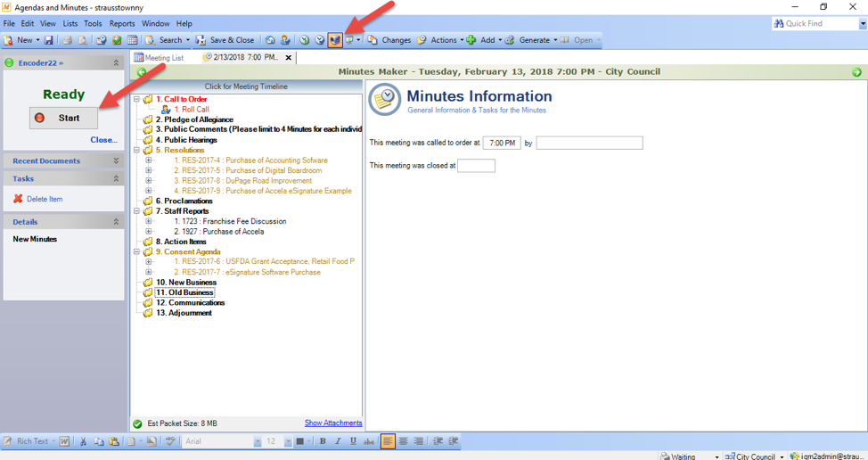The width and height of the screenshot is (868, 460).
Task: Click the called to order time field
Action: coord(502,143)
